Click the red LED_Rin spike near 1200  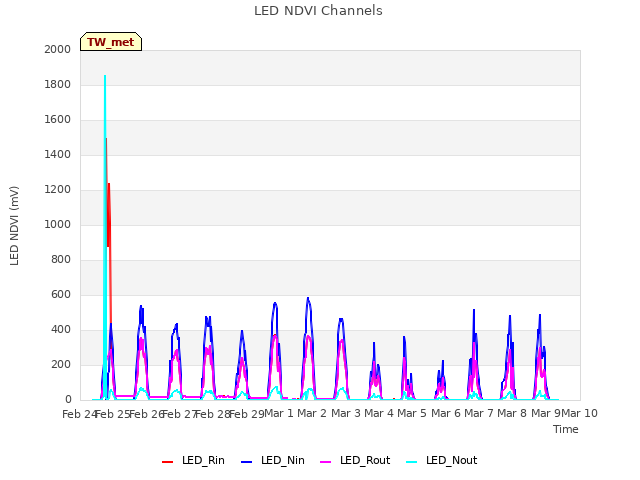point(109,186)
